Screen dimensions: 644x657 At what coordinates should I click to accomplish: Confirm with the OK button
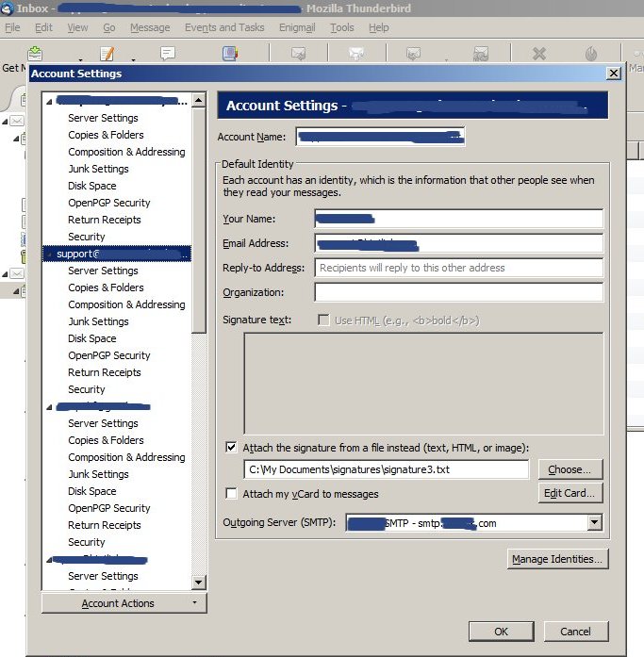pyautogui.click(x=501, y=631)
